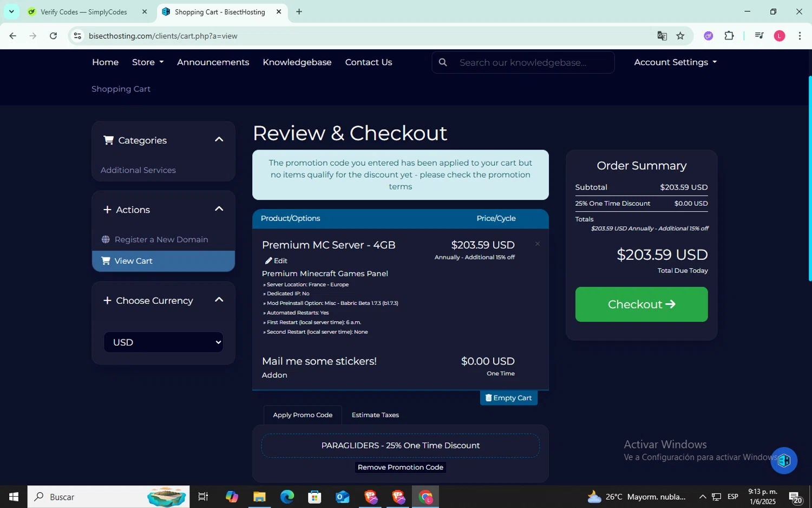Collapse the Actions panel chevron

click(219, 209)
